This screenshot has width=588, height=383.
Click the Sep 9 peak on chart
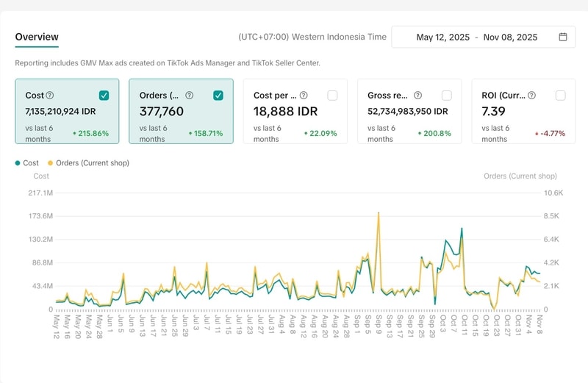coord(379,212)
